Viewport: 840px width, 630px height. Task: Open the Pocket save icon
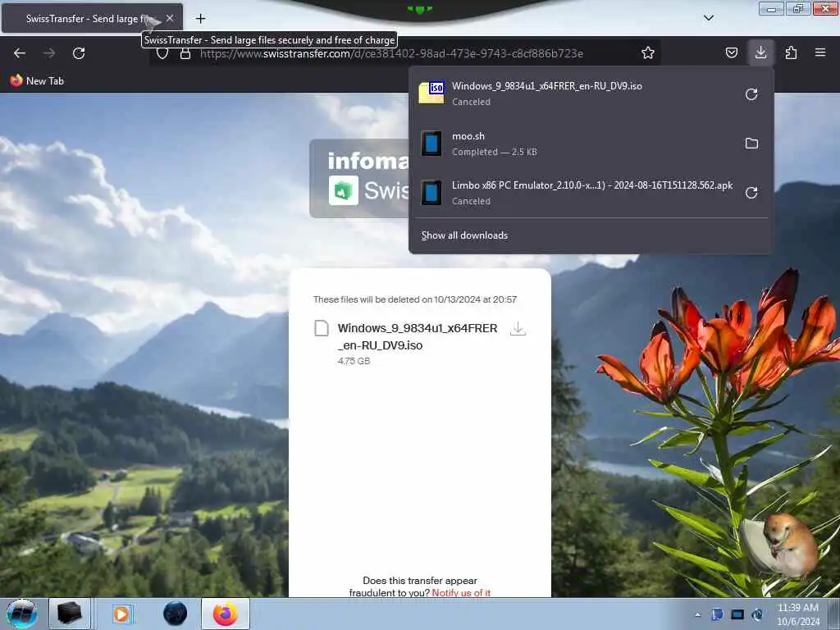coord(731,52)
